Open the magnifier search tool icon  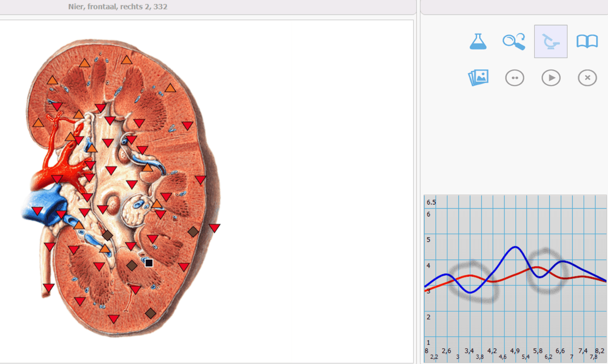[x=514, y=42]
